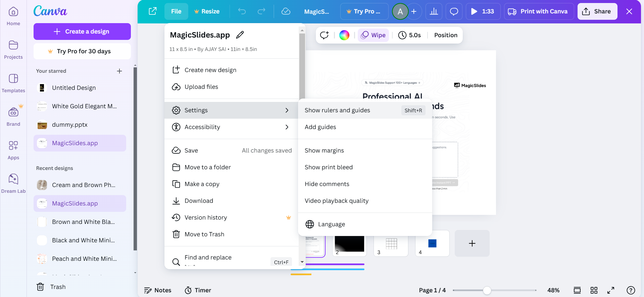Click the Position button
644x297 pixels.
click(x=446, y=35)
